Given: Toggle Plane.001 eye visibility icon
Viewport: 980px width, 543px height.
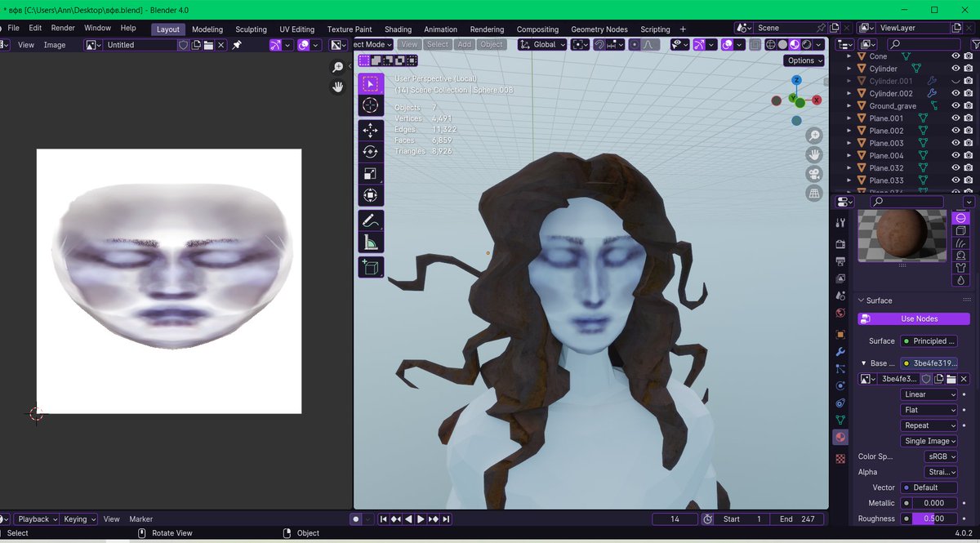Looking at the screenshot, I should tap(955, 118).
